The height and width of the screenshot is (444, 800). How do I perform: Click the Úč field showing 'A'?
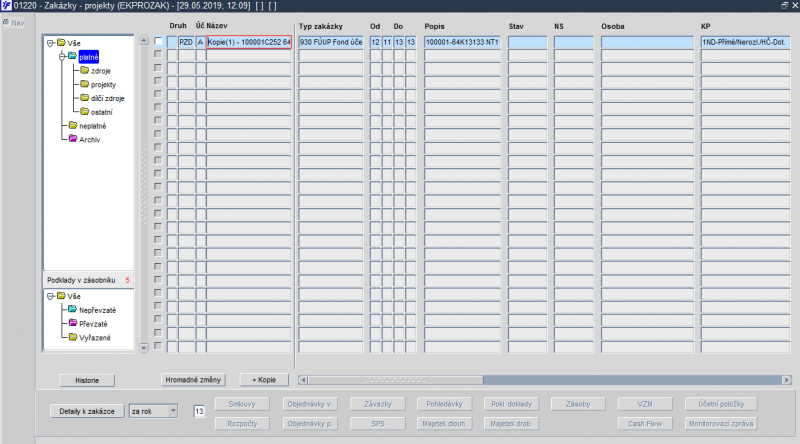click(201, 42)
